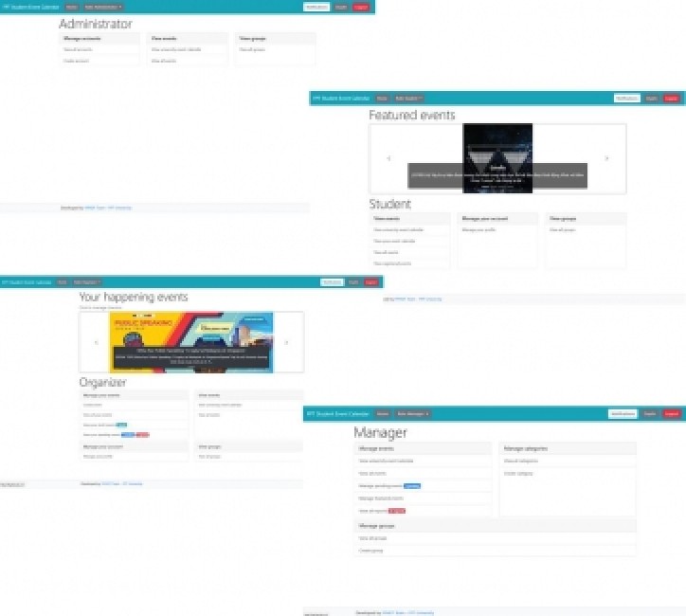Viewport: 686px width, 616px height.
Task: Click previous arrow on Your happening events carousel
Action: (97, 342)
